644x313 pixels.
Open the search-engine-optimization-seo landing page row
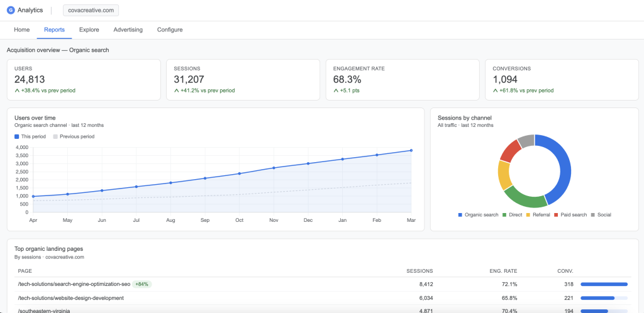[x=74, y=284]
